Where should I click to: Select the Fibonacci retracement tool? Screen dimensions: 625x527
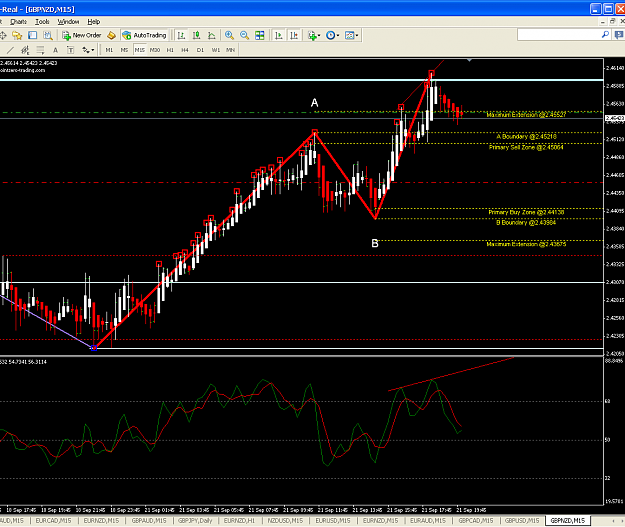coord(40,50)
